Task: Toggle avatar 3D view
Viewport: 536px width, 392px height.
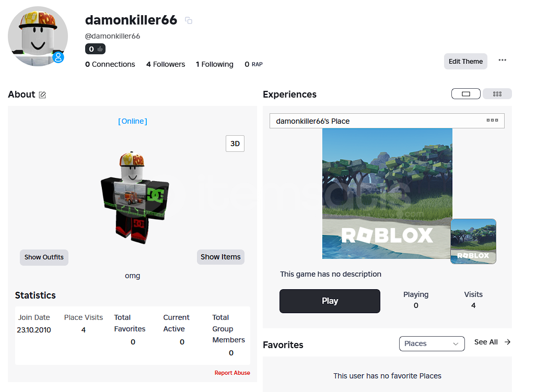Action: click(235, 144)
